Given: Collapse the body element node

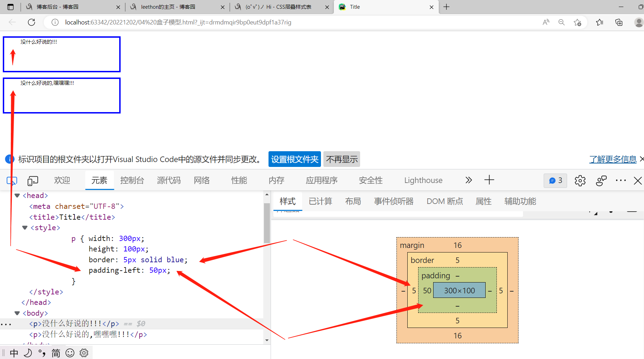Looking at the screenshot, I should [x=17, y=313].
